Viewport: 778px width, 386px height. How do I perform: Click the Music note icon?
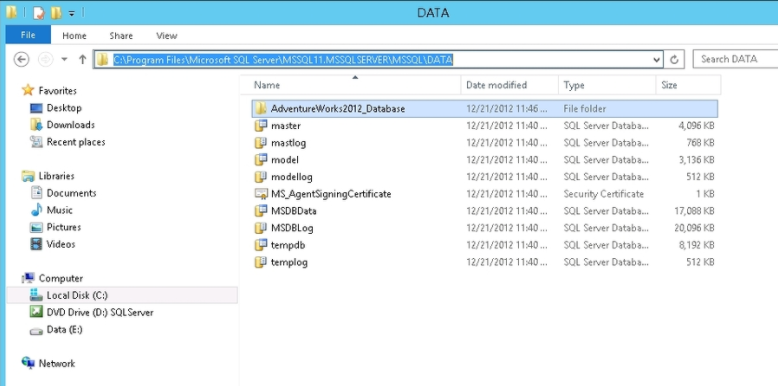coord(36,210)
